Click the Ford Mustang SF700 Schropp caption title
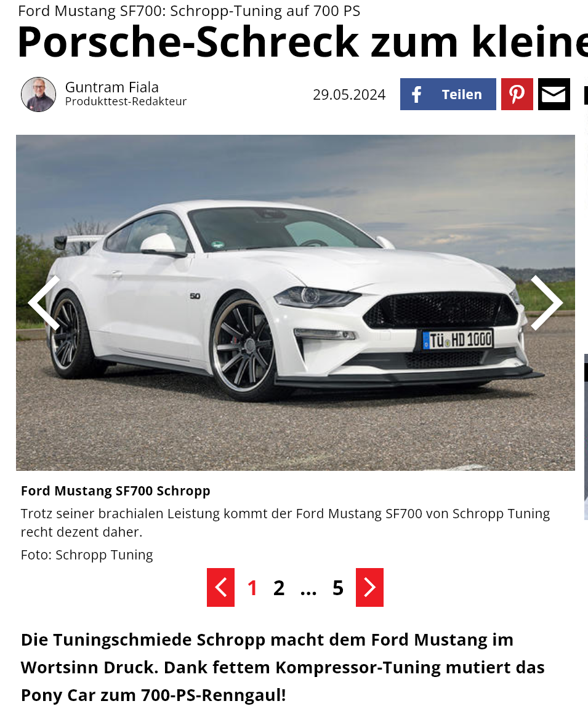 [115, 491]
